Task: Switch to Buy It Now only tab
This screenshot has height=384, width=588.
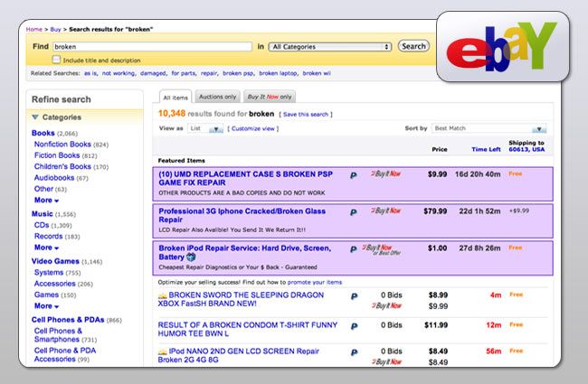Action: pos(270,97)
